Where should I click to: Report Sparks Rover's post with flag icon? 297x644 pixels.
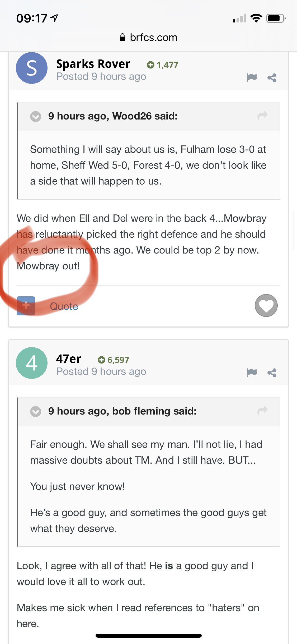pos(252,77)
